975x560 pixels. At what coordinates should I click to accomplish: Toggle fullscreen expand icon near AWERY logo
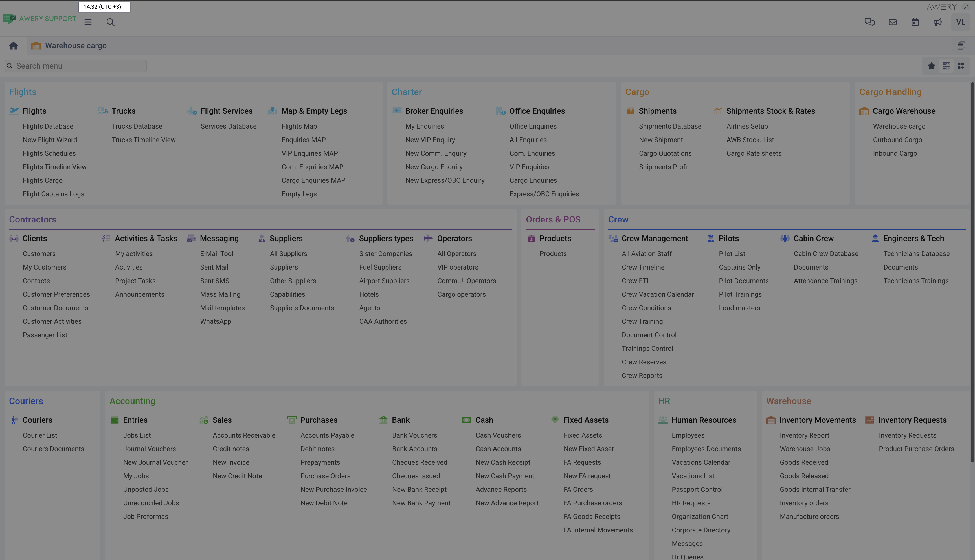(965, 6)
